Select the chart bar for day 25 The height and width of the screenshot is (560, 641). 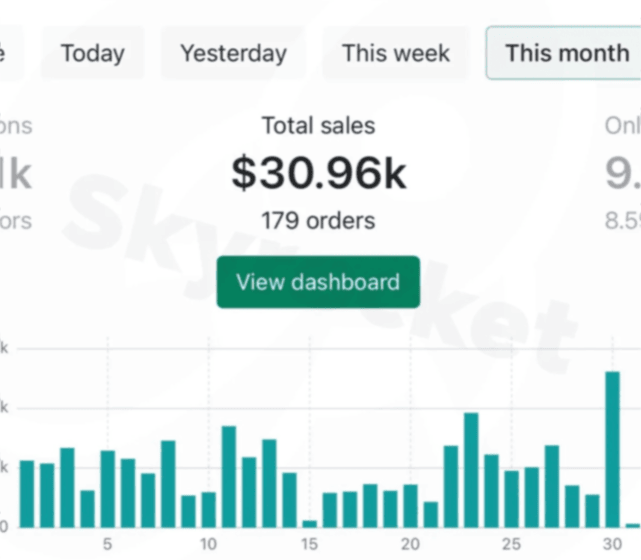coord(511,498)
